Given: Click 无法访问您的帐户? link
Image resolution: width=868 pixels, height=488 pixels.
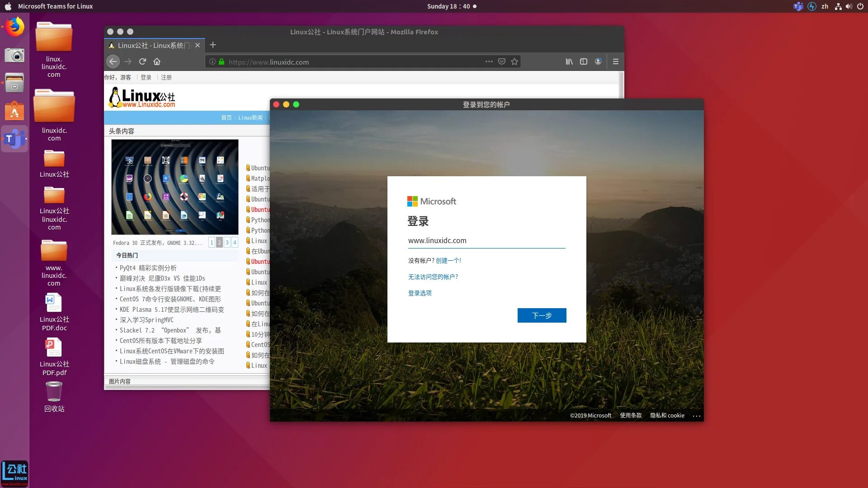Looking at the screenshot, I should pyautogui.click(x=433, y=277).
